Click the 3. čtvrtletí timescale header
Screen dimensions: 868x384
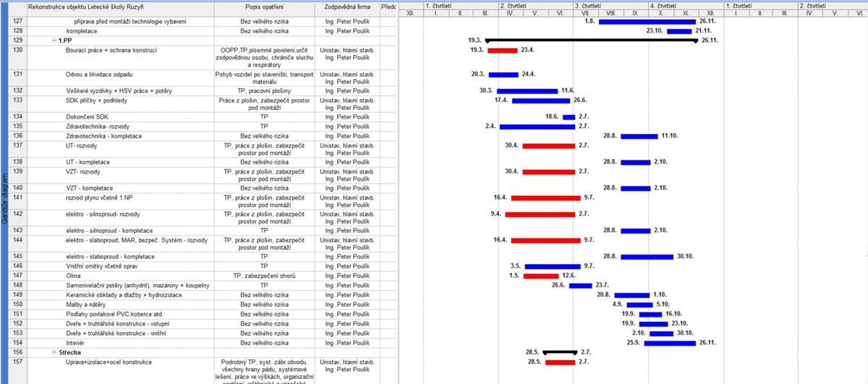[x=610, y=5]
